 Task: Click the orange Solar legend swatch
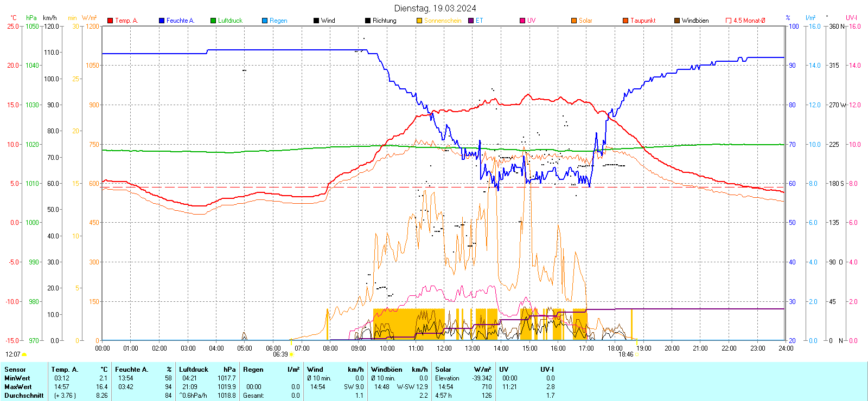click(x=574, y=21)
